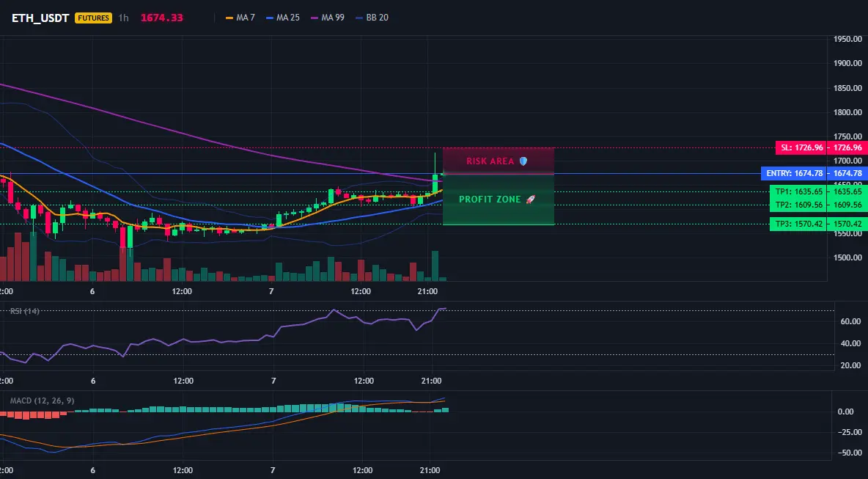The width and height of the screenshot is (868, 479).
Task: Open the 1h timeframe selector
Action: [123, 18]
